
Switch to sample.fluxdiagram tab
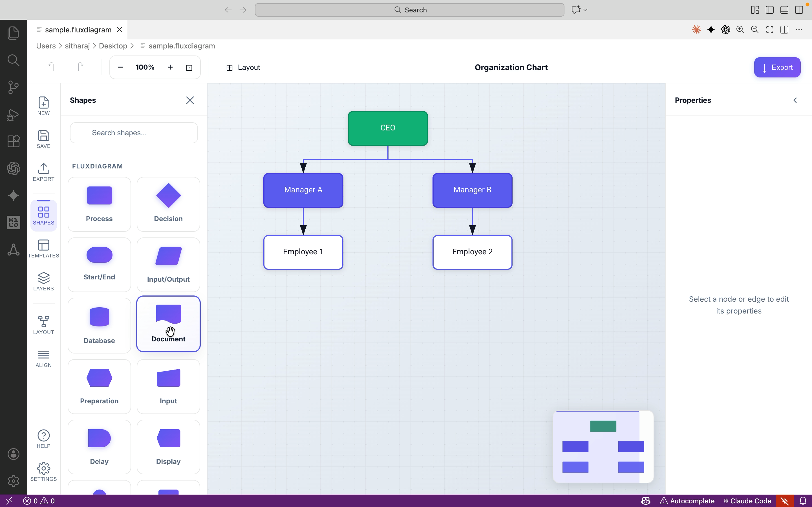click(x=78, y=30)
